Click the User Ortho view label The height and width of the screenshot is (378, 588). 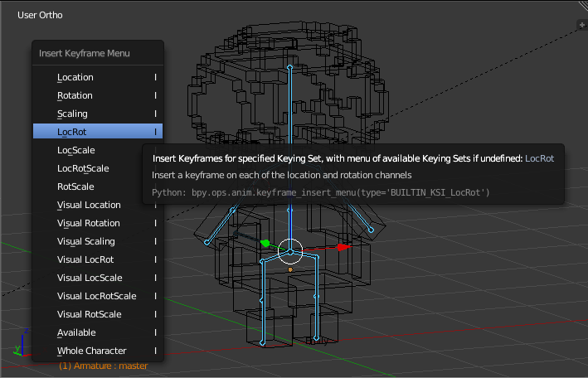pyautogui.click(x=40, y=15)
